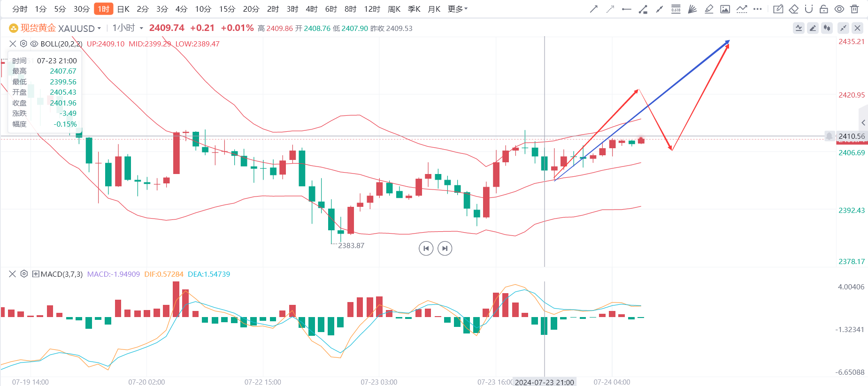Click the trash can delete drawings icon

pos(855,9)
